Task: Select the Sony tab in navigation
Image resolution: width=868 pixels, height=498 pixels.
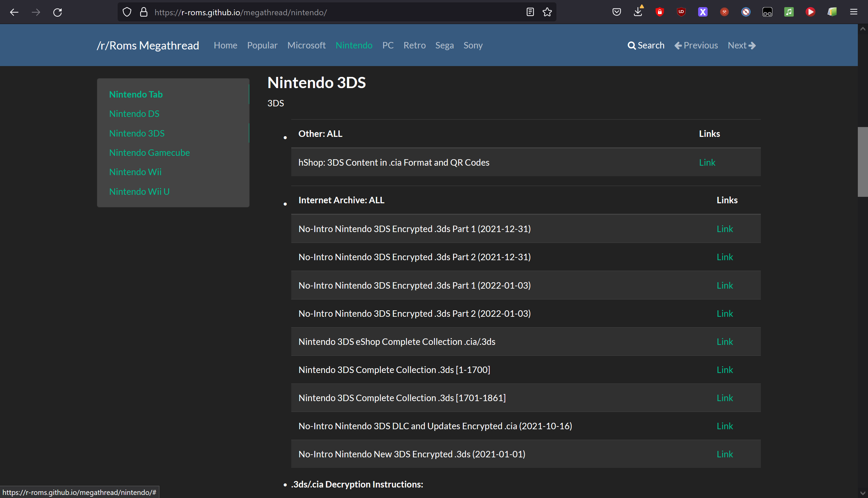Action: [473, 45]
